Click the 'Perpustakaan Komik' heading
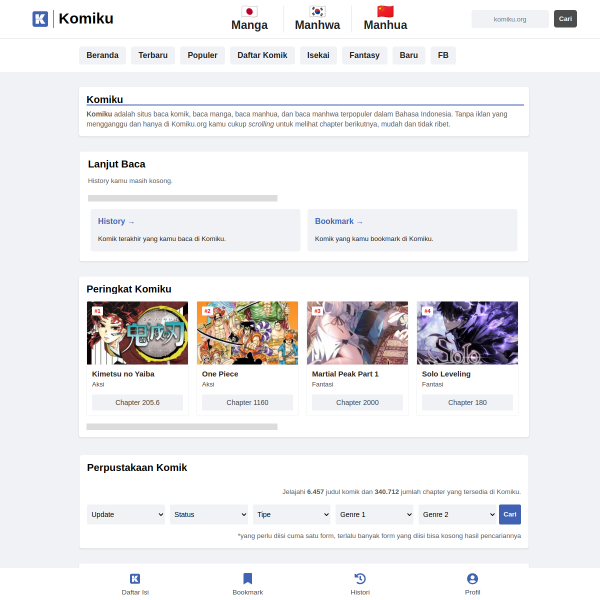Viewport: 600px width, 600px height. (x=137, y=468)
